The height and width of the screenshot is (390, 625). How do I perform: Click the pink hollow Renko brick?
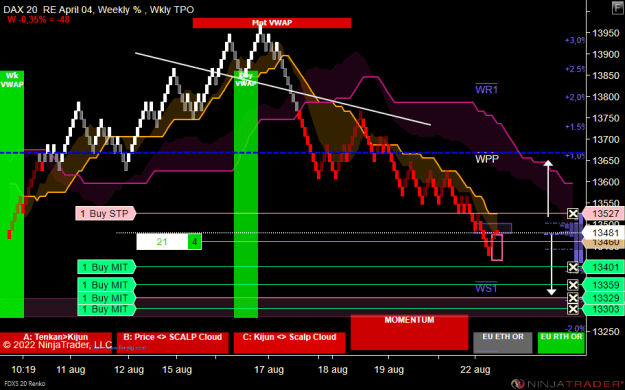497,247
